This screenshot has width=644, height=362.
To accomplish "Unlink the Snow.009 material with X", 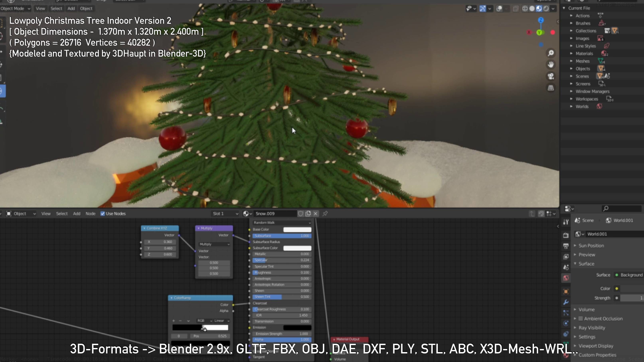I will coord(315,214).
